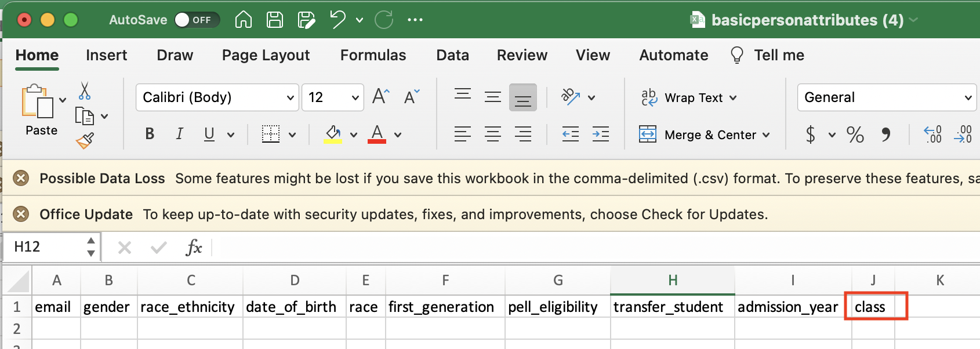Click the text Orientation icon
Screen dimensions: 980x349
(x=571, y=97)
